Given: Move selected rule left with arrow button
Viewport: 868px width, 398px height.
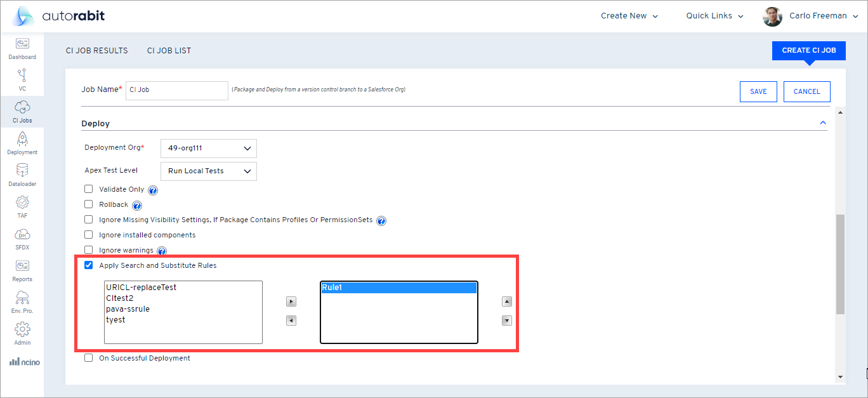Looking at the screenshot, I should [x=291, y=321].
